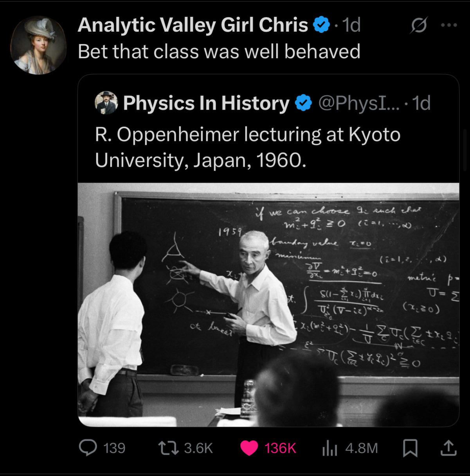
Task: Click the "Bet that class was well behaved" text
Action: 219,52
